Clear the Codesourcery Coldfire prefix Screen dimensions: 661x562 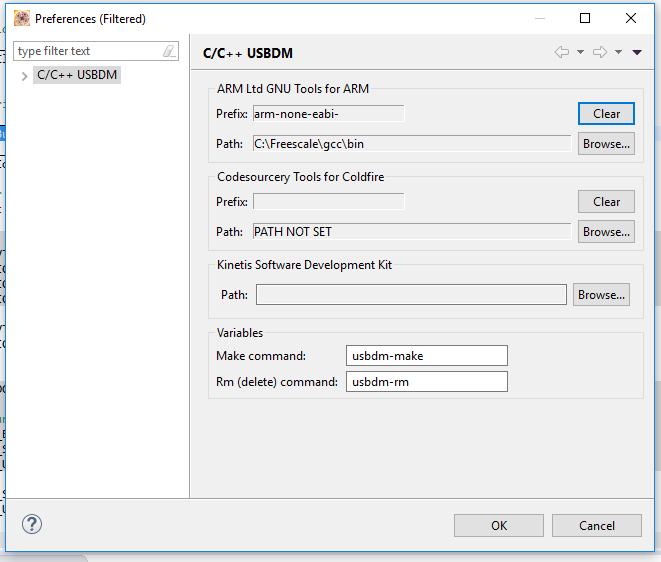pyautogui.click(x=606, y=202)
